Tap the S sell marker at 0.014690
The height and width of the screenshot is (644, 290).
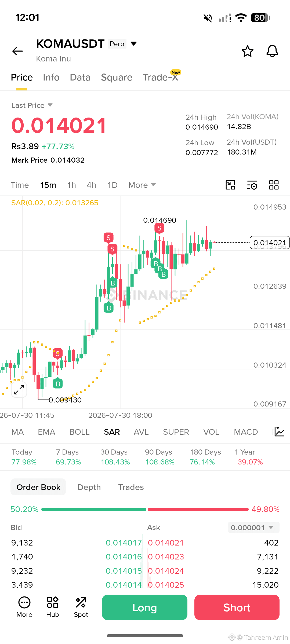tap(160, 228)
